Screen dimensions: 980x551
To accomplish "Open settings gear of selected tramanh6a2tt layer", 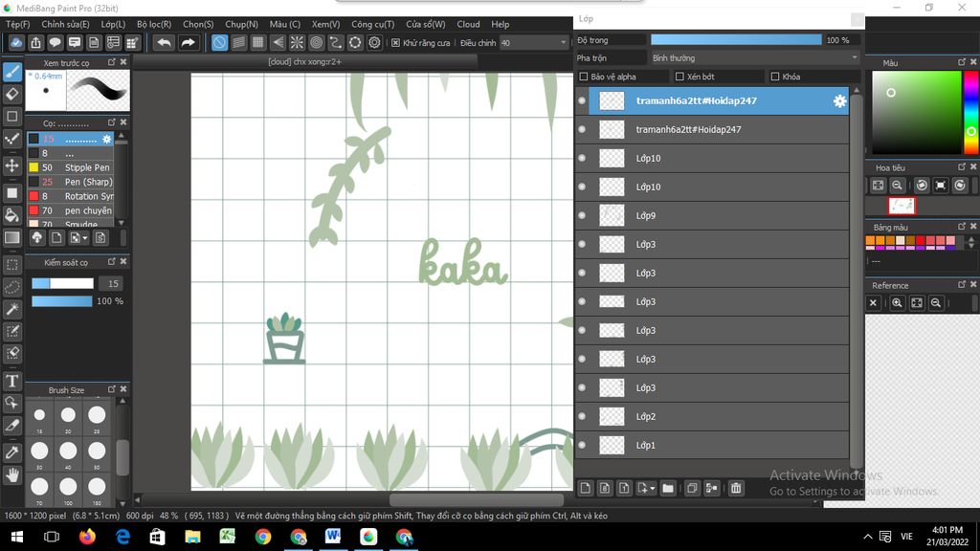I will [839, 100].
